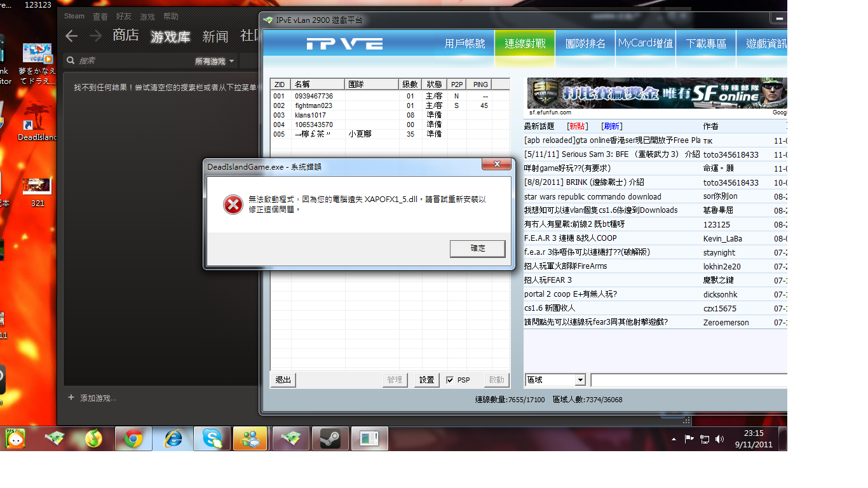
Task: Close the DeadIslandGame.exe error dialog
Action: pos(496,166)
